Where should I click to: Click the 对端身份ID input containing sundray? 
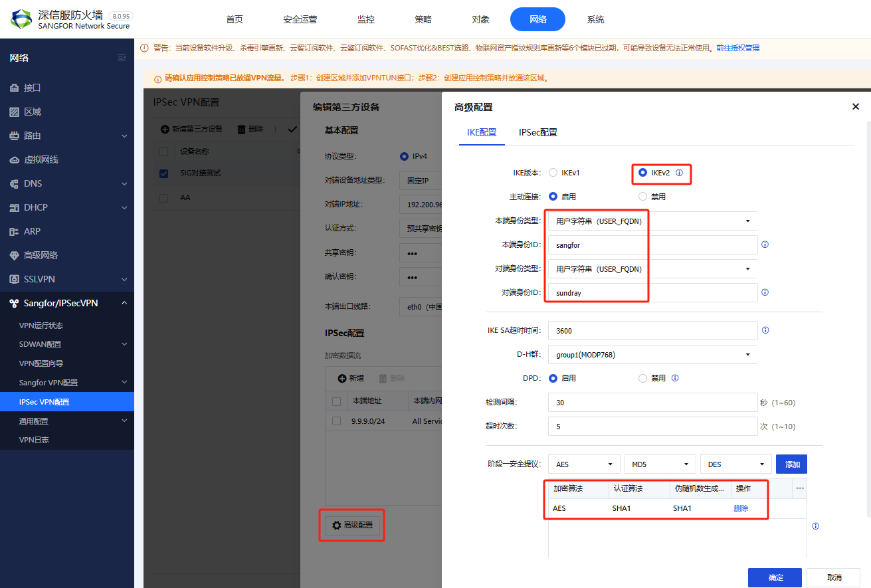653,292
